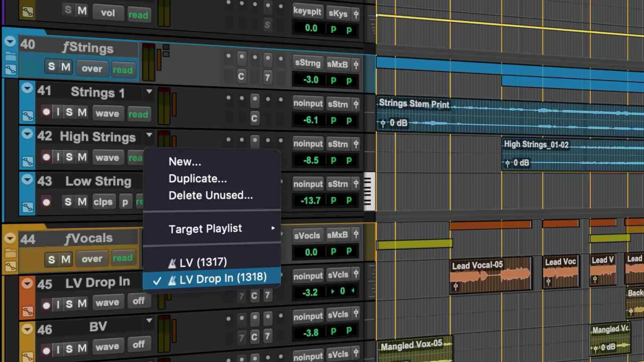Image resolution: width=644 pixels, height=362 pixels.
Task: Collapse the fVocals folder track
Action: (10, 238)
